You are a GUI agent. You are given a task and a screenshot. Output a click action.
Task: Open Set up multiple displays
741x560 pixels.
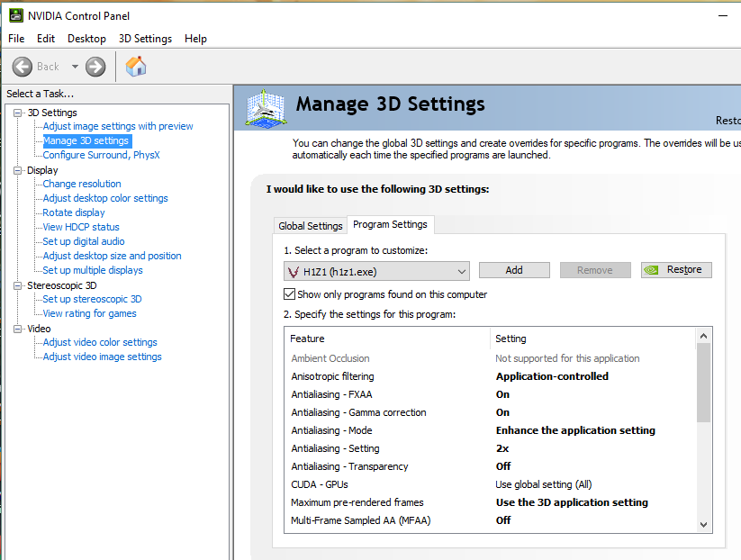tap(93, 270)
